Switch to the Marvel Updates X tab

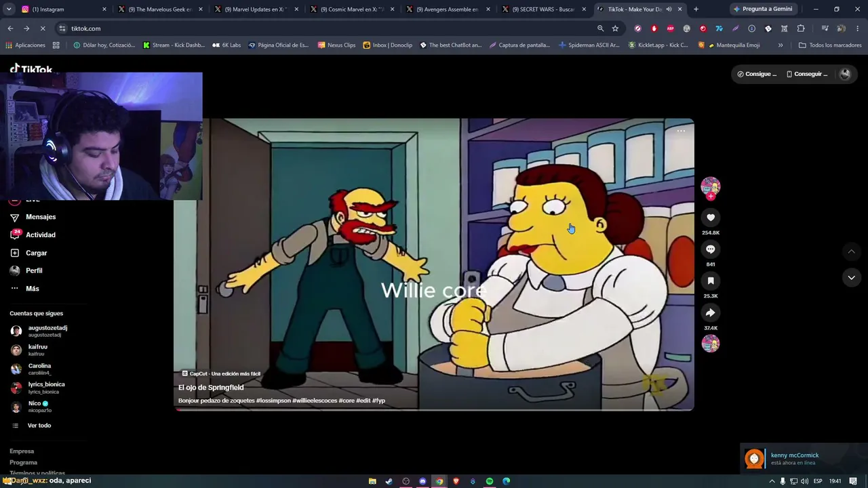pyautogui.click(x=256, y=9)
